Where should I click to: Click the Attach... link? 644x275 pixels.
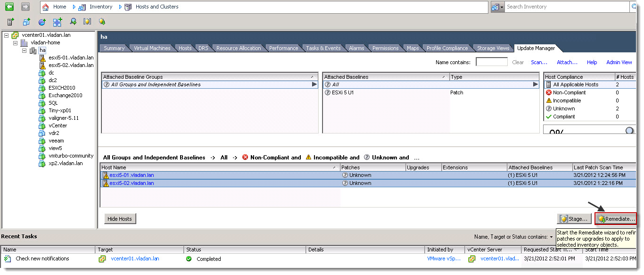tap(567, 62)
